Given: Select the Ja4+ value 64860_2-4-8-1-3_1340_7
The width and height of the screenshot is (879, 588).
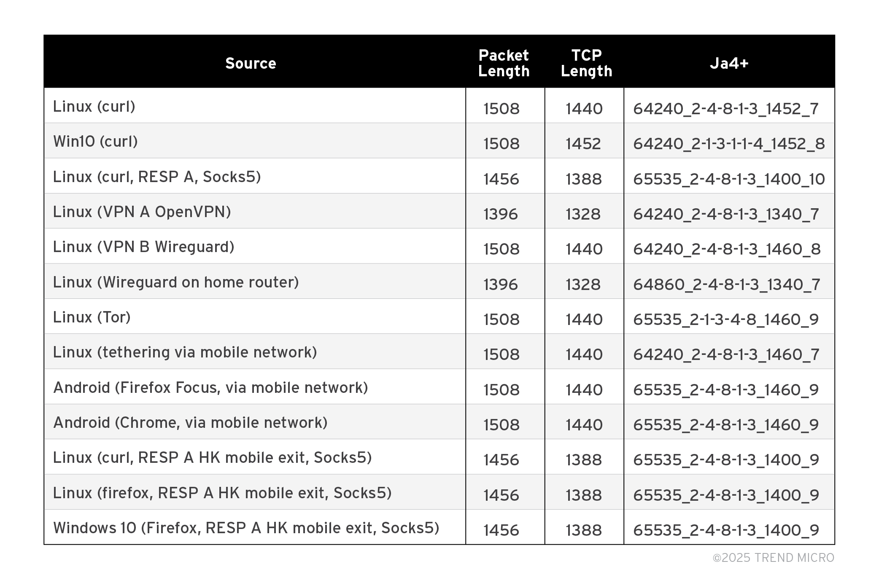Looking at the screenshot, I should coord(726,285).
